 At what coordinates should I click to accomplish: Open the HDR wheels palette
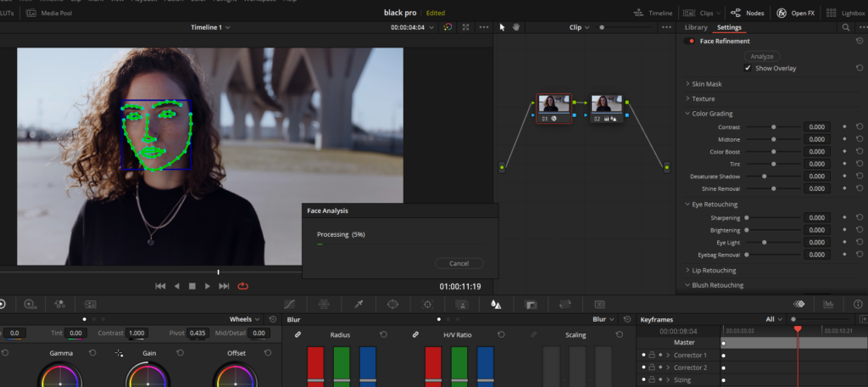[x=30, y=304]
